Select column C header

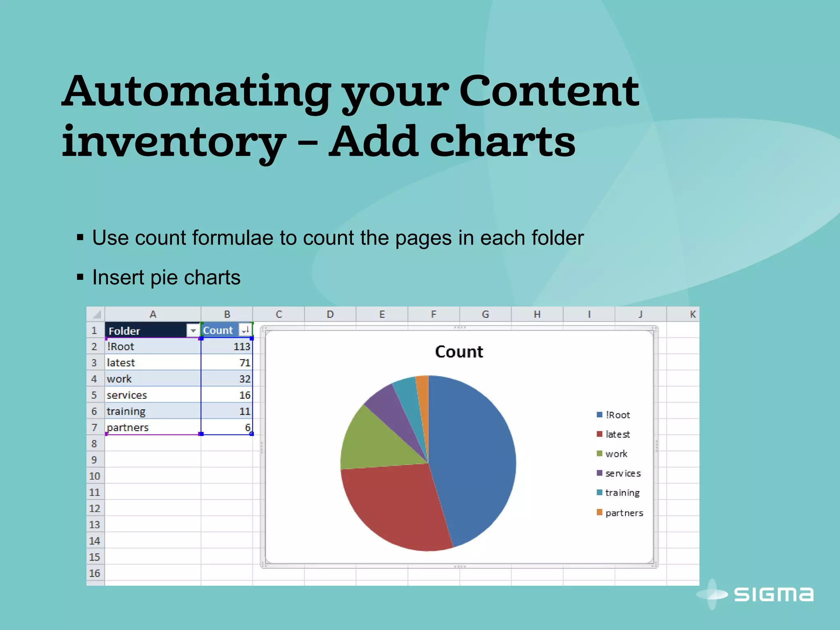point(278,314)
